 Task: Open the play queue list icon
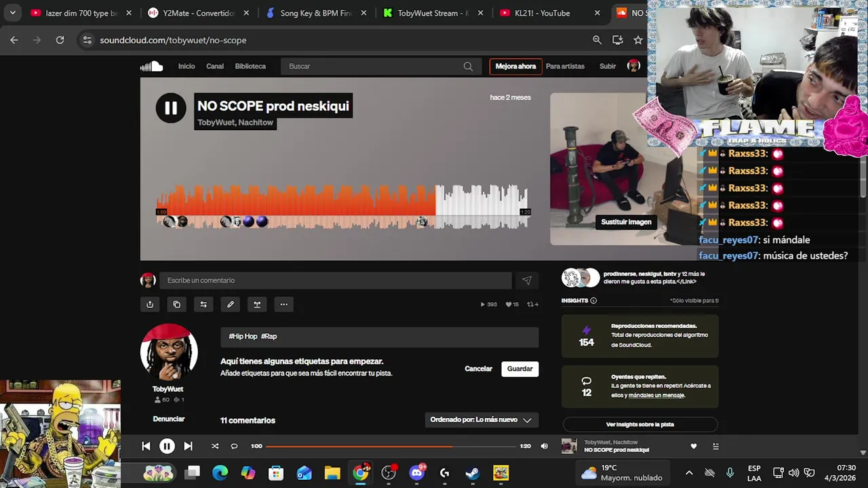(715, 446)
